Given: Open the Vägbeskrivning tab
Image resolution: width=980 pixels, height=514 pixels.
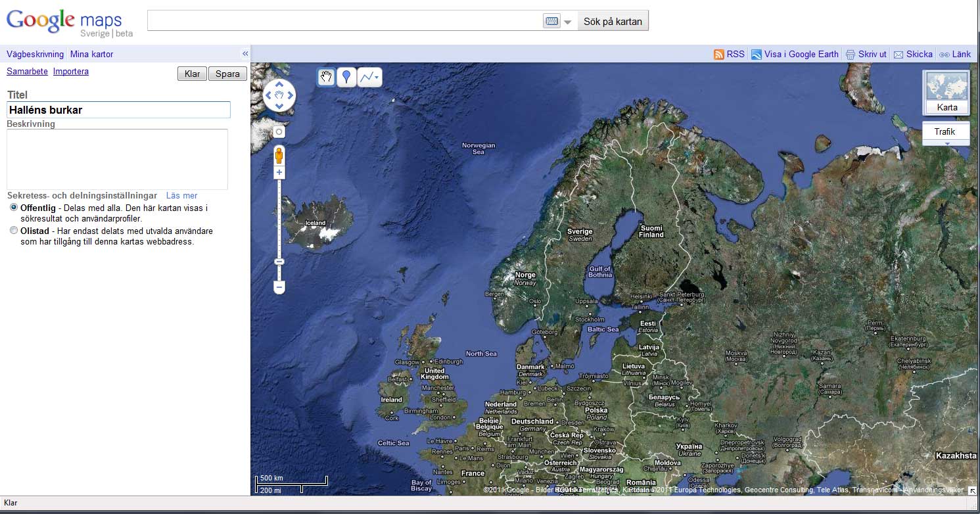Looking at the screenshot, I should (35, 55).
